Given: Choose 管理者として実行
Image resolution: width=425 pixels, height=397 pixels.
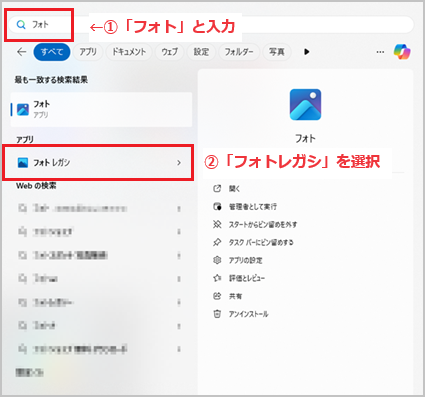Looking at the screenshot, I should [253, 207].
